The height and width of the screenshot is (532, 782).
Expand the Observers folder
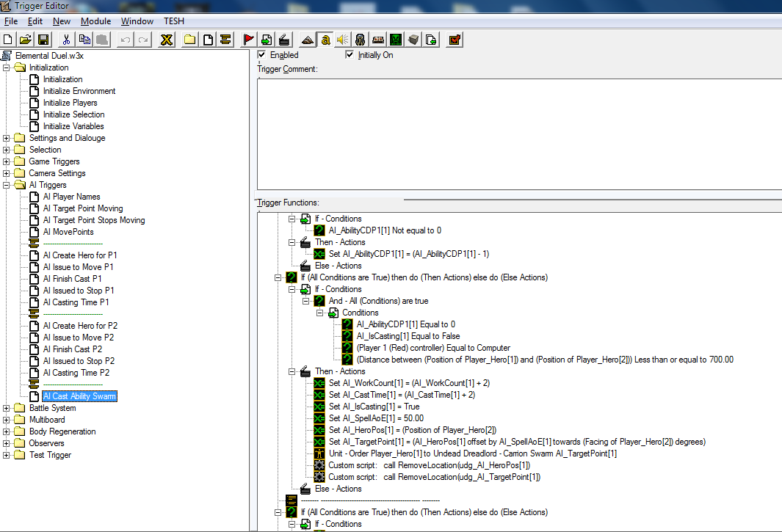tap(6, 443)
